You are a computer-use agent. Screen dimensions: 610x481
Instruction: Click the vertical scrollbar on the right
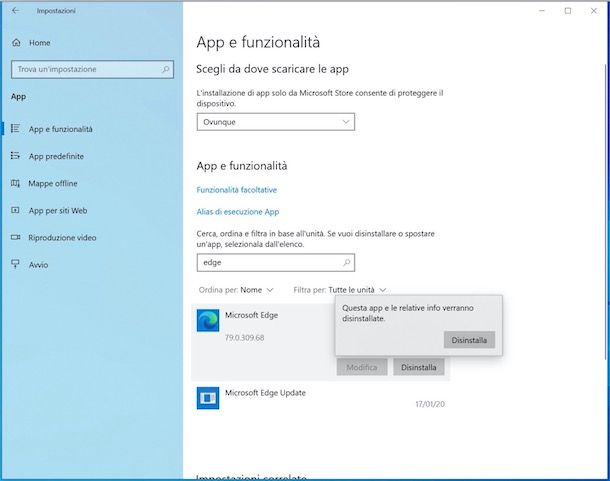pyautogui.click(x=607, y=212)
